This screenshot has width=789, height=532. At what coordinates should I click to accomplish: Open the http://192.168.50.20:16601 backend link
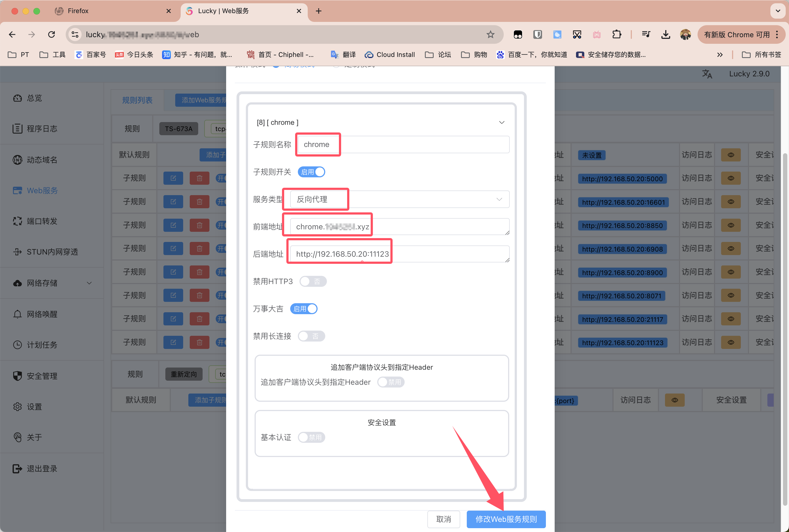[623, 202]
